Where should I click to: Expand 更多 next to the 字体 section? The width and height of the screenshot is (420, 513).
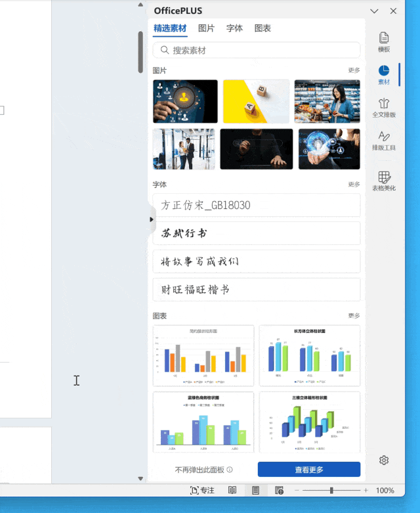354,185
